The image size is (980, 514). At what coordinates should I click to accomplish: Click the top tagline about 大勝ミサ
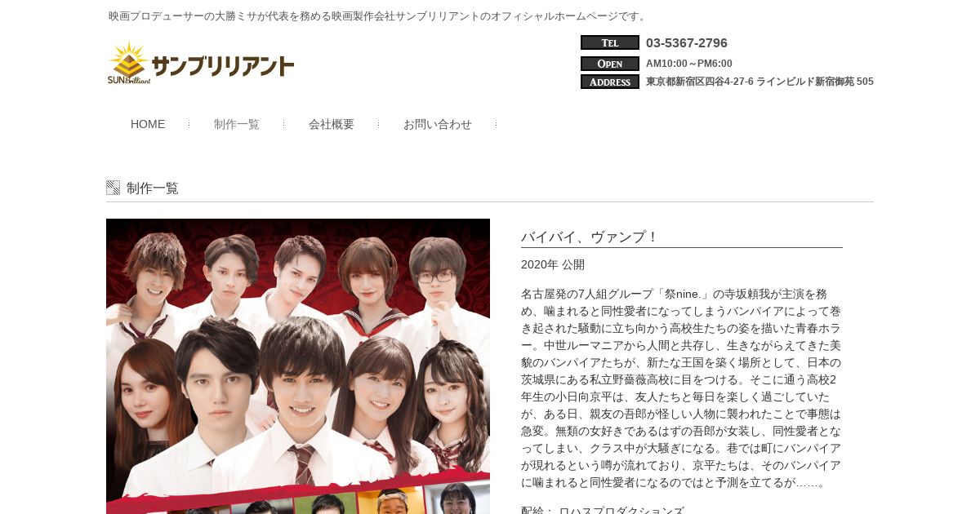(379, 16)
